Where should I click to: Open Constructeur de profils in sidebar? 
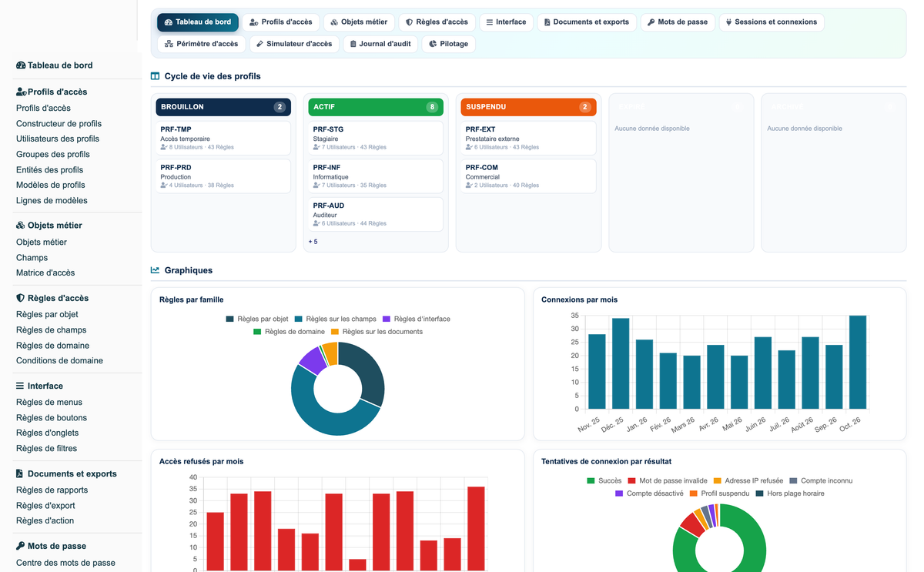pos(59,124)
